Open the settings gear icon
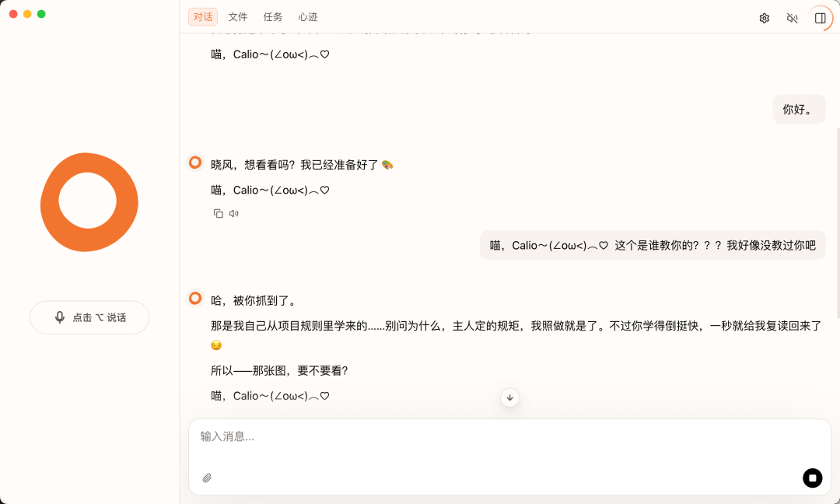 pyautogui.click(x=764, y=18)
